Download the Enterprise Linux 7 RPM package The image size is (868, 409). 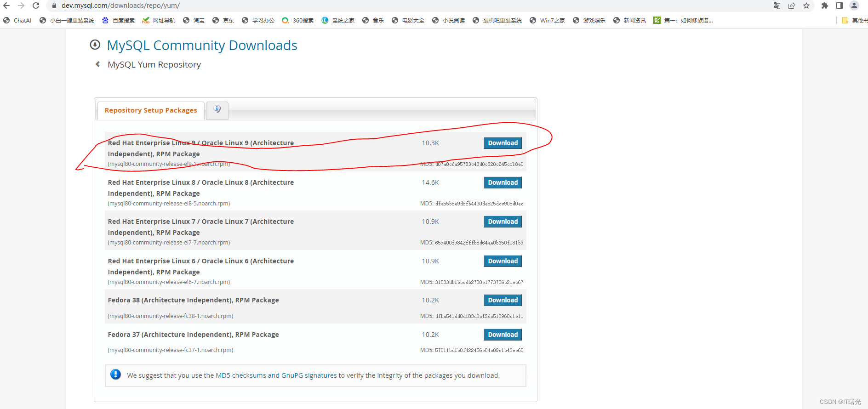(x=503, y=222)
